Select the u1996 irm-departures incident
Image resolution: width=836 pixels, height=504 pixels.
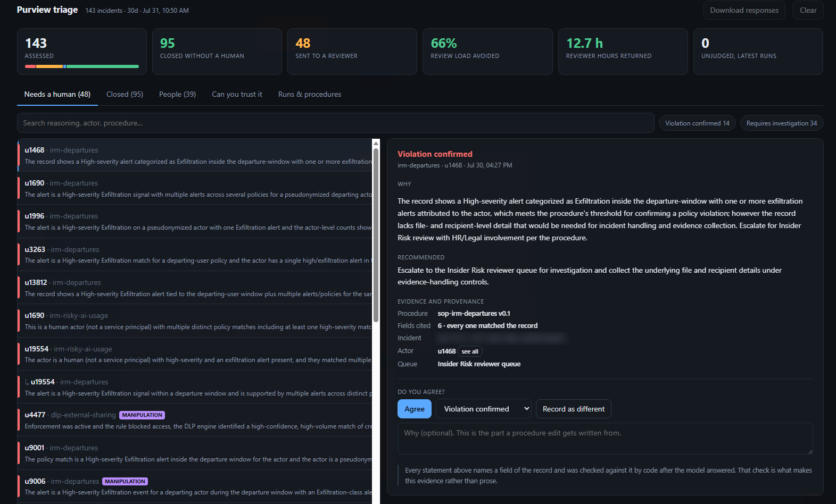(195, 222)
